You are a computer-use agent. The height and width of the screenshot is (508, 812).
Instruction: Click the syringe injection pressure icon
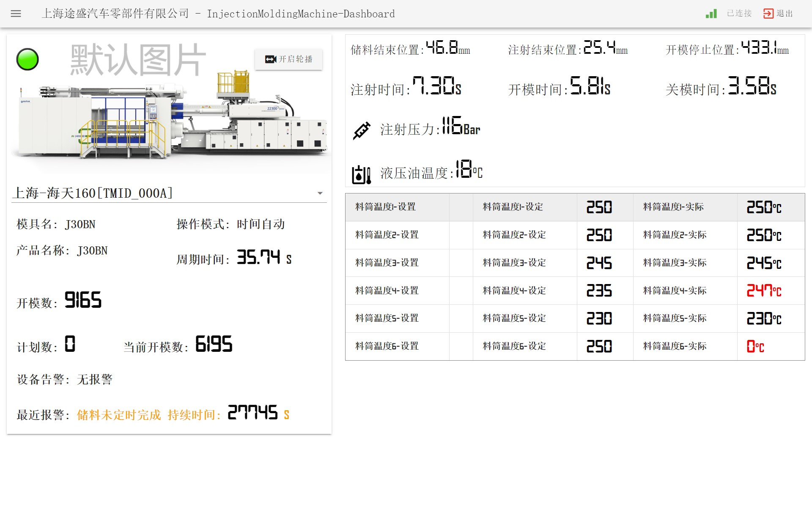tap(362, 130)
